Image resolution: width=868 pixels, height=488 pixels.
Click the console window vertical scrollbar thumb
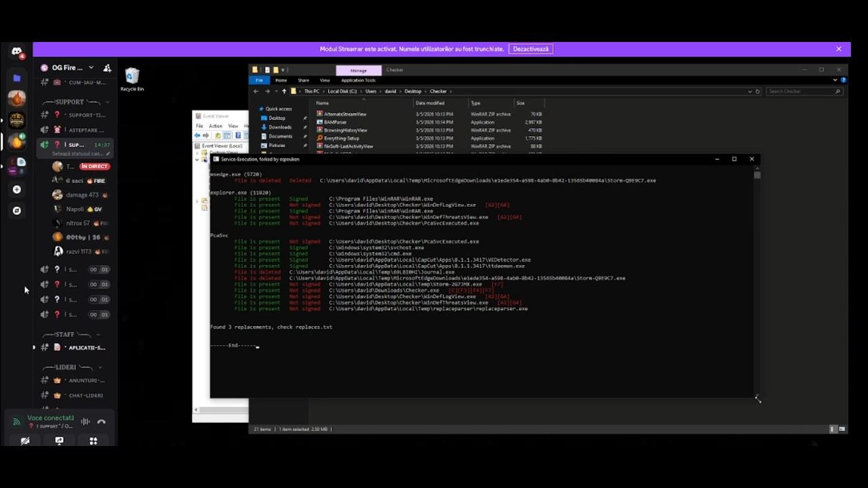click(757, 175)
